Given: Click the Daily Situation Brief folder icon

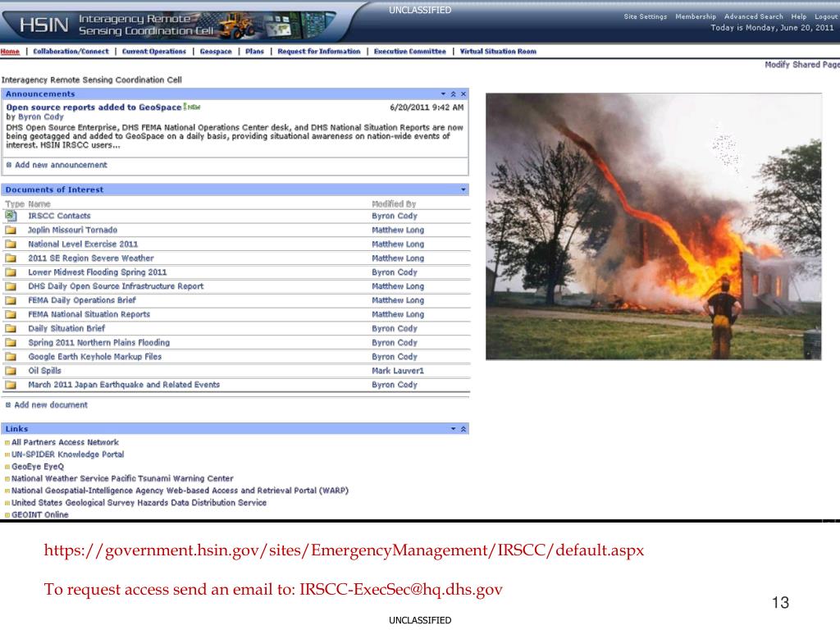Looking at the screenshot, I should point(11,328).
